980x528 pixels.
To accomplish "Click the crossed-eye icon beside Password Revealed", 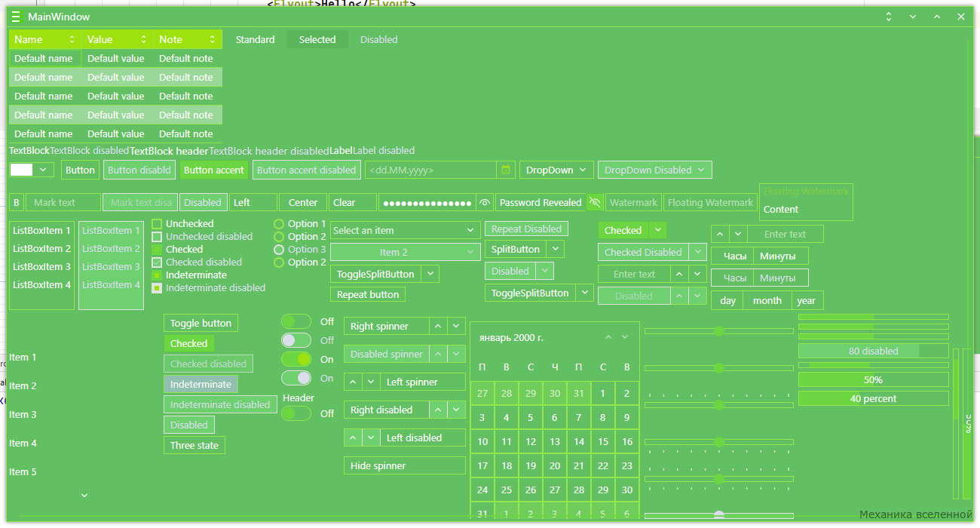I will [x=595, y=202].
